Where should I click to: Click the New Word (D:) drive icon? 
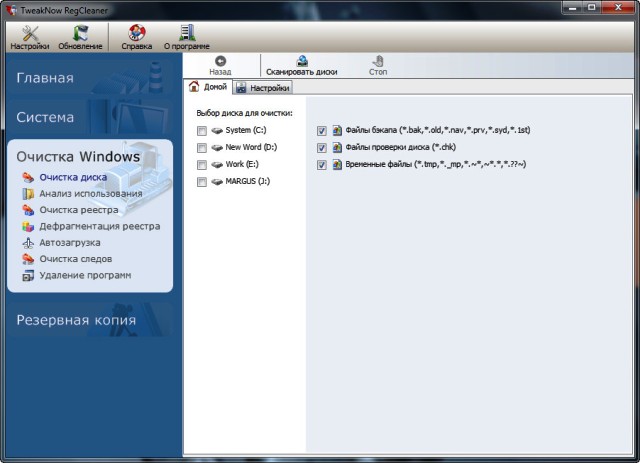tap(217, 148)
